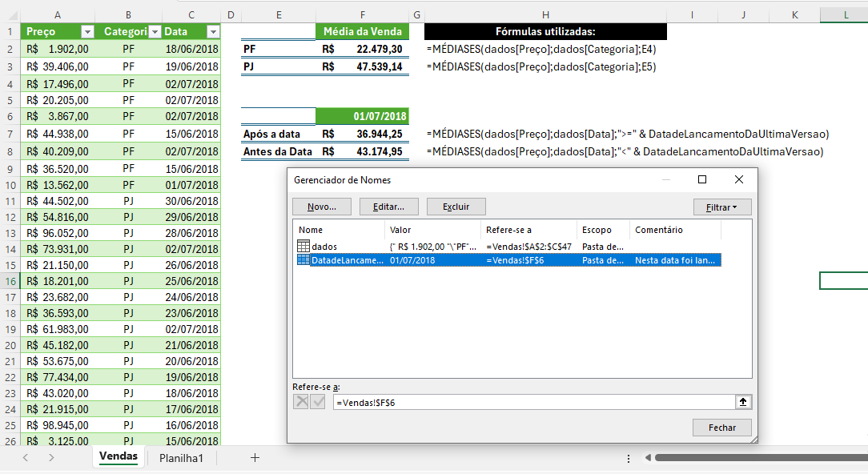
Task: Select column H header
Action: tap(545, 15)
